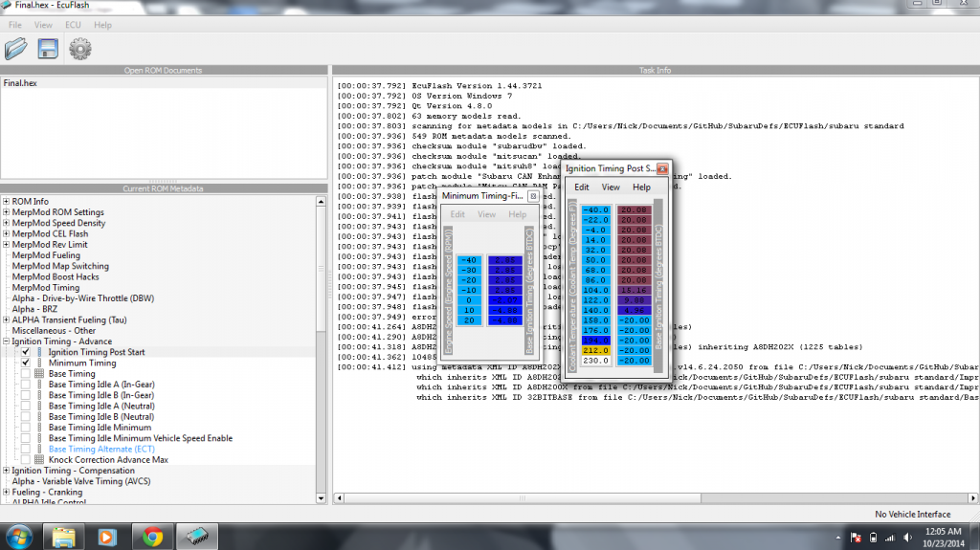The image size is (980, 550).
Task: Click the EcuFlash chip icon in taskbar
Action: click(x=196, y=536)
